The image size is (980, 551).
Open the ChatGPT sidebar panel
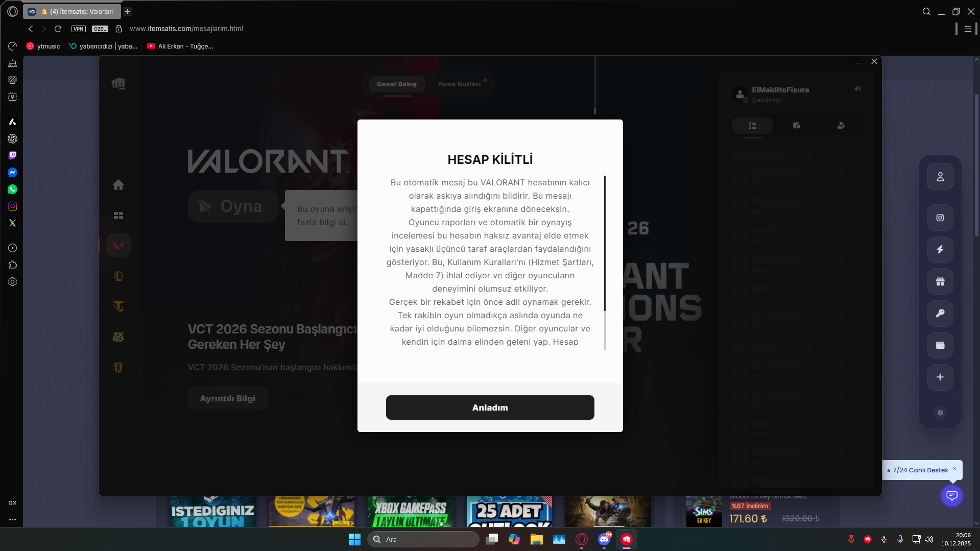tap(12, 138)
